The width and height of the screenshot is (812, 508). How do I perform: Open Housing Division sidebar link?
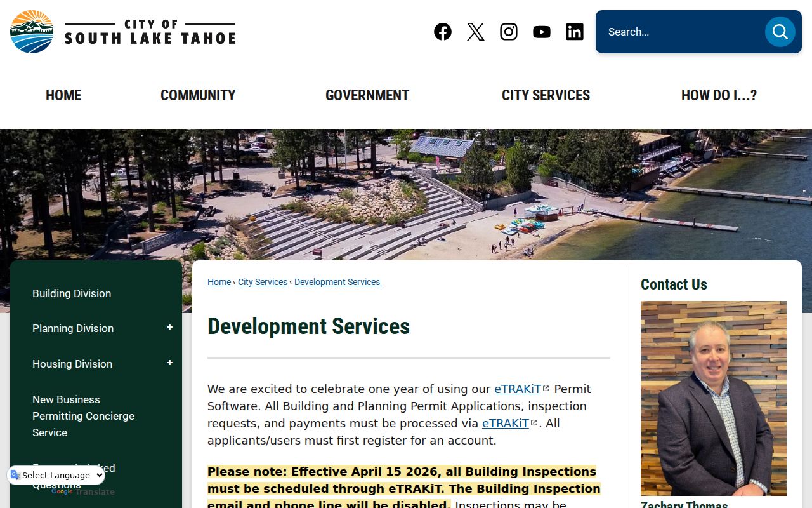point(72,364)
